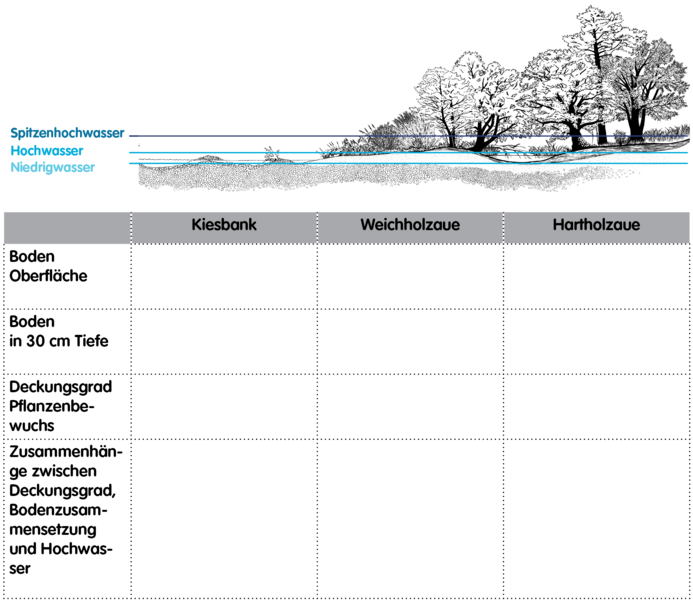Click Weichholzaue cell in Zusammenhänge row
The width and height of the screenshot is (693, 600).
(x=410, y=519)
